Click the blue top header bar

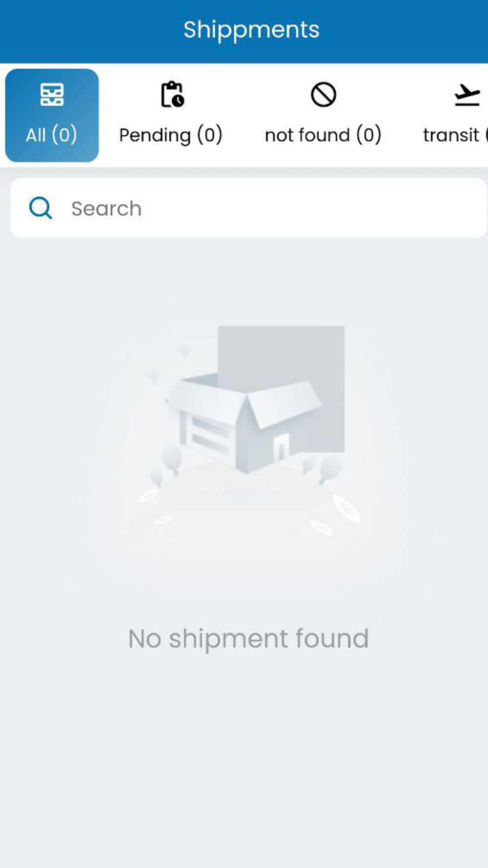(244, 32)
